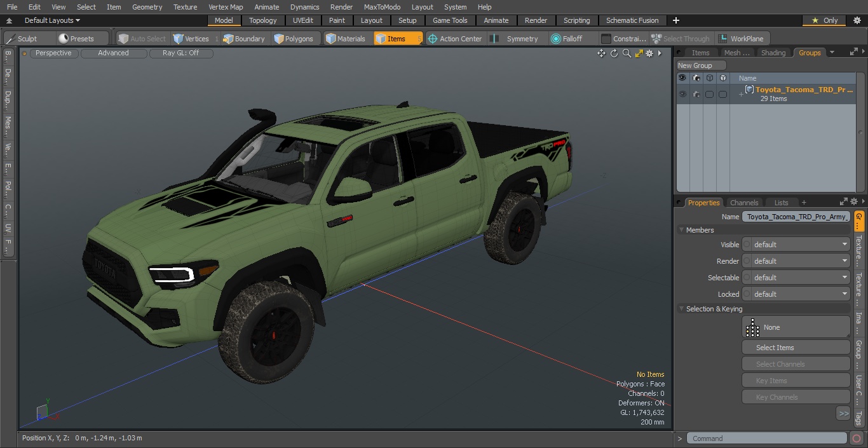The image size is (868, 448).
Task: Open the Vertex Map menu
Action: tap(226, 7)
